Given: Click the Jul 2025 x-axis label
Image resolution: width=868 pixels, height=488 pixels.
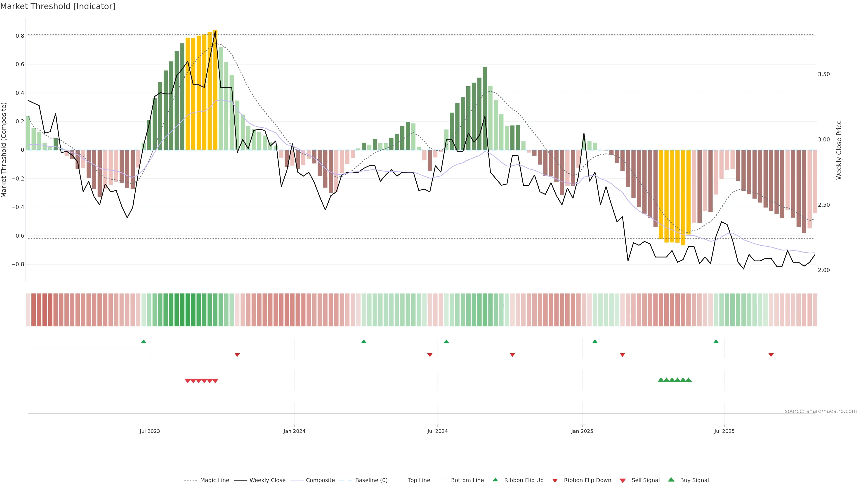Looking at the screenshot, I should 724,431.
